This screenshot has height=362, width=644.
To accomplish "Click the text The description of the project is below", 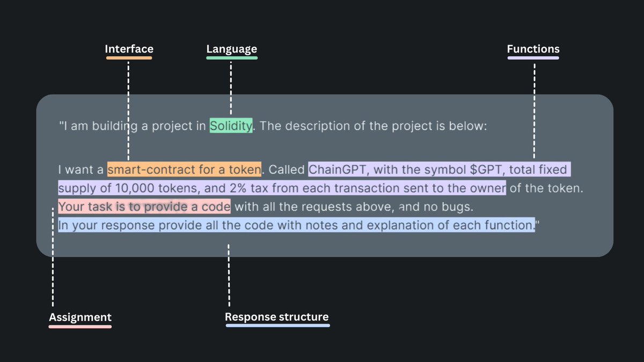I will (x=373, y=126).
